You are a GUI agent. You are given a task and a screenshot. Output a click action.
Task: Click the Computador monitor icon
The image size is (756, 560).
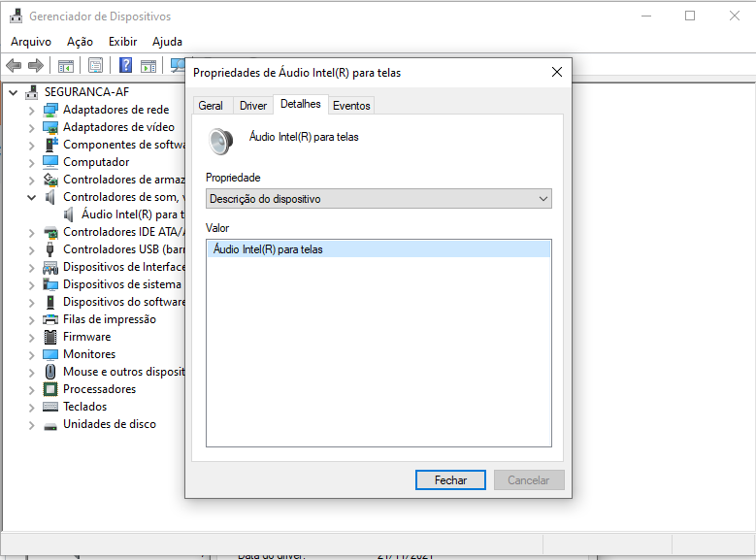pos(50,161)
